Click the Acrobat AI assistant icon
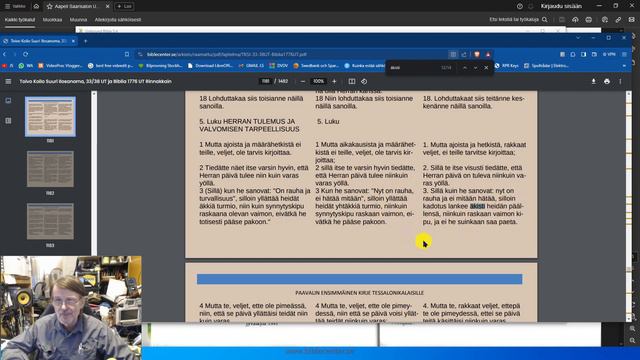Image resolution: width=640 pixels, height=360 pixels. [x=604, y=20]
